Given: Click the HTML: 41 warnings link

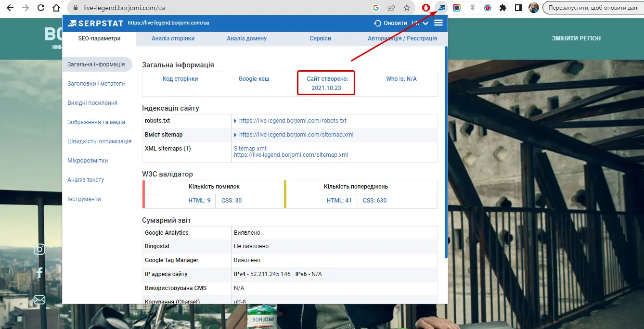Looking at the screenshot, I should pyautogui.click(x=339, y=201).
